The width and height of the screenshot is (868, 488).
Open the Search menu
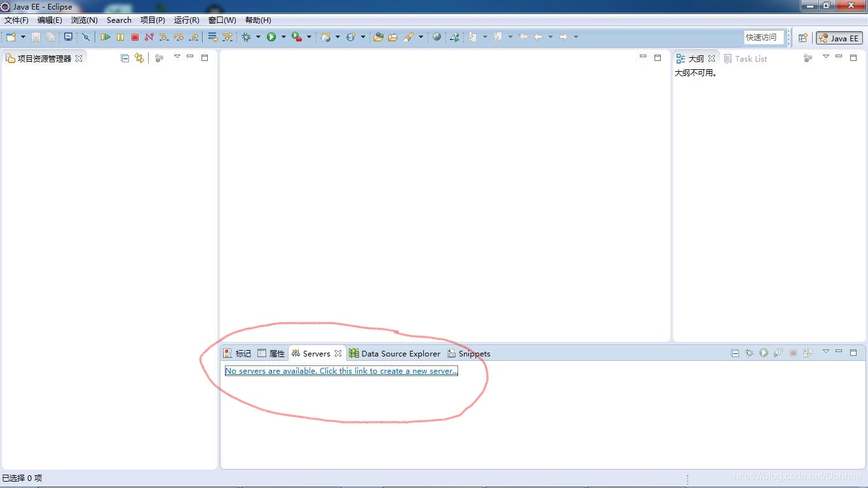[119, 20]
